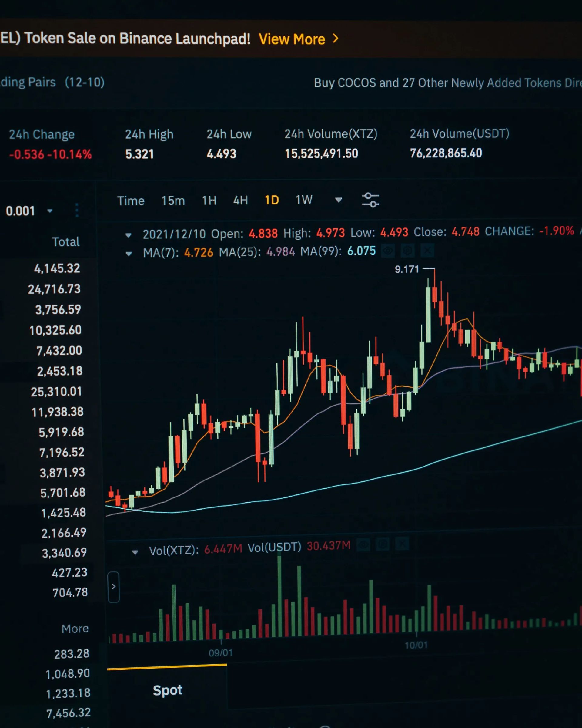Click More under the order book
Image resolution: width=582 pixels, height=728 pixels.
[x=75, y=629]
